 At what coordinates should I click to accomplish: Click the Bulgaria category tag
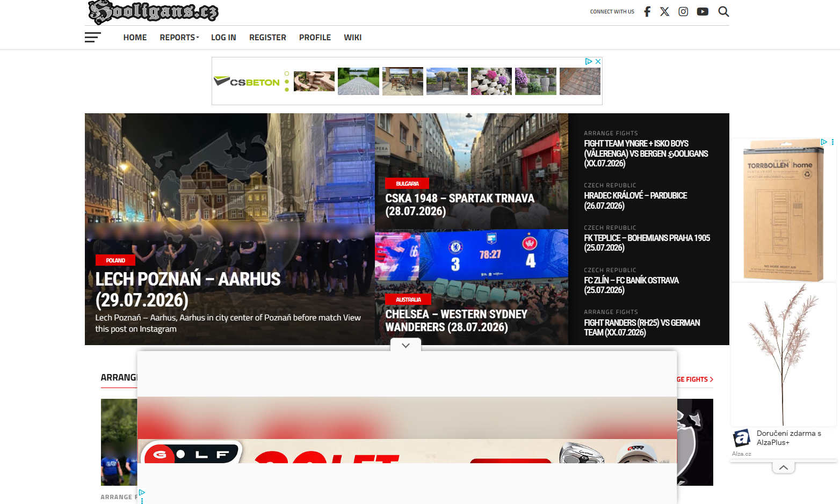click(407, 184)
